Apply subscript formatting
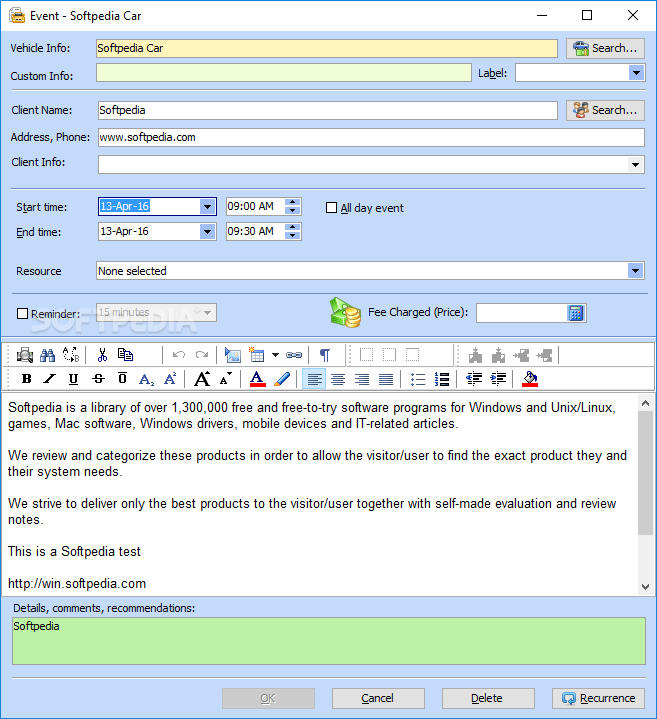Image resolution: width=657 pixels, height=719 pixels. (x=146, y=380)
